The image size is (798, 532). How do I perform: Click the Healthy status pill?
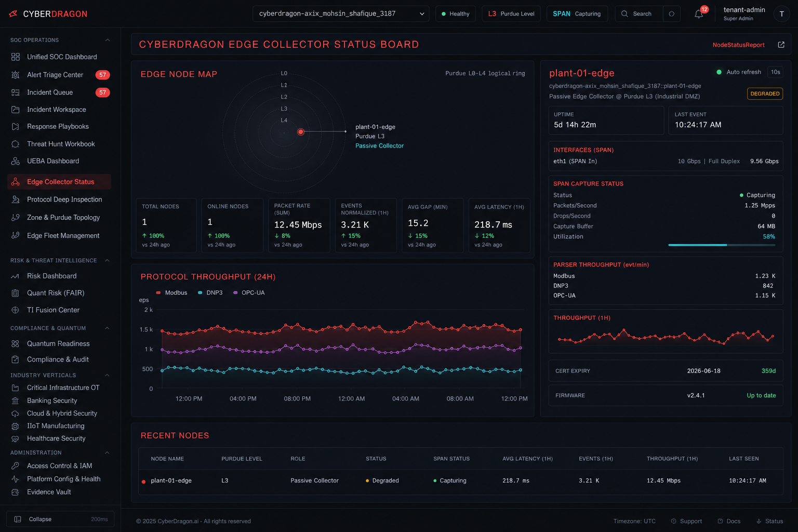(456, 14)
